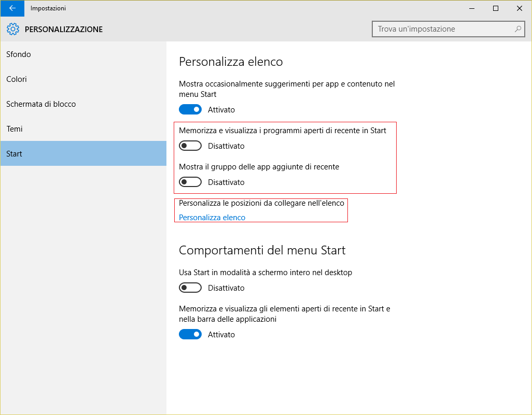Disable occasional suggestions in Start toggle

point(190,110)
